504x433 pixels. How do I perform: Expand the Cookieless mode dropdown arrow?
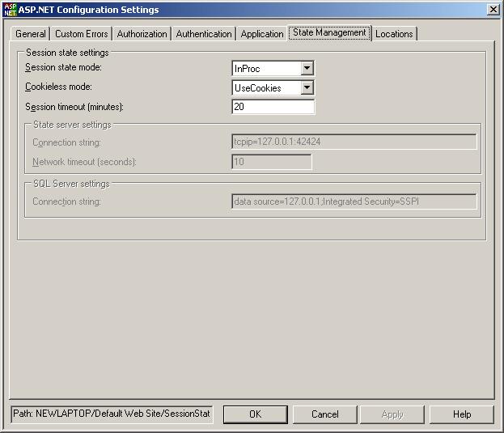pyautogui.click(x=307, y=87)
